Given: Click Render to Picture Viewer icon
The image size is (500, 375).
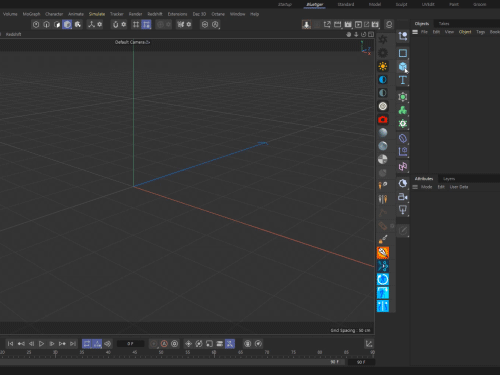Looking at the screenshot, I should tap(348, 24).
